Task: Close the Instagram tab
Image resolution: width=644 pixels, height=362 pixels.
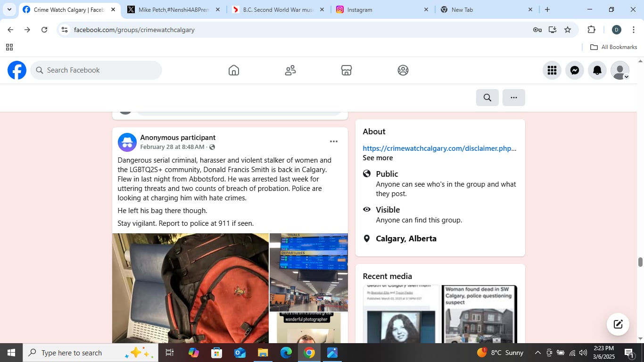Action: click(426, 9)
